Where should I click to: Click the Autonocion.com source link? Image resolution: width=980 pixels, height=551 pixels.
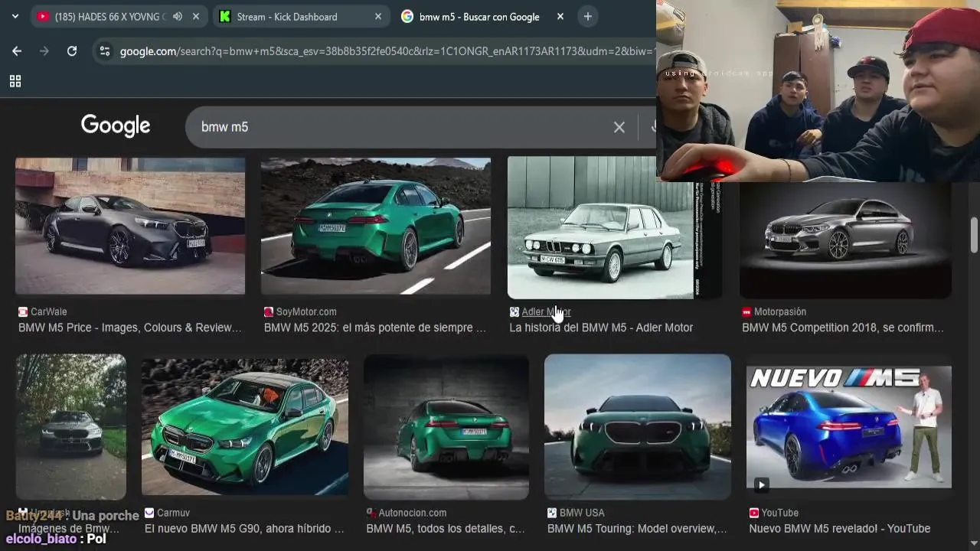coord(413,513)
